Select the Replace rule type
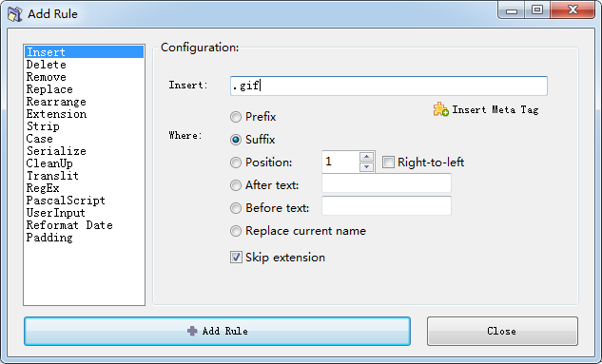602x364 pixels. point(84,89)
